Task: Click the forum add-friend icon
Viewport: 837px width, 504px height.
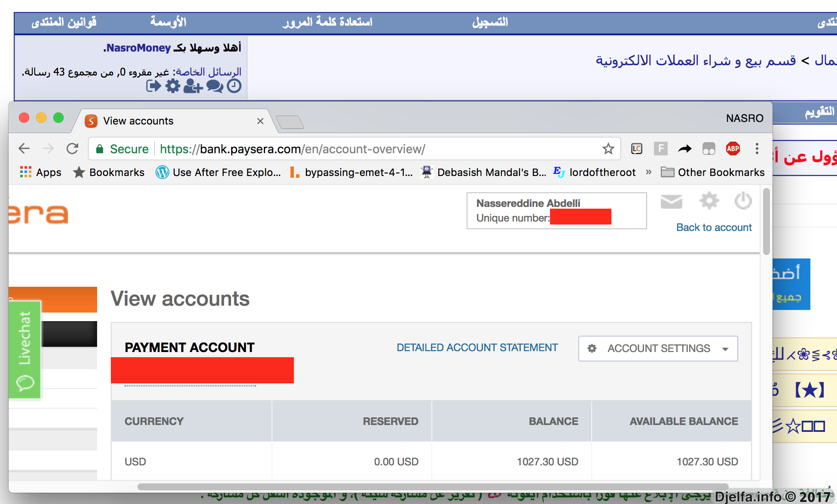Action: click(x=192, y=86)
